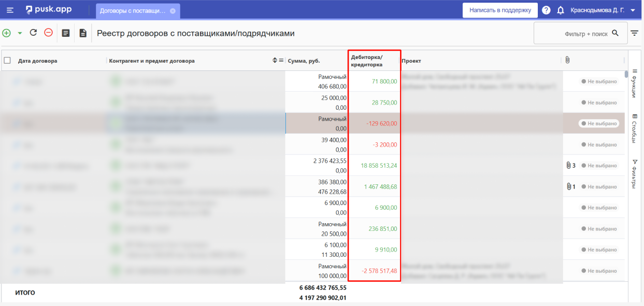Click the green add contract icon
Image resolution: width=644 pixels, height=306 pixels.
(7, 33)
